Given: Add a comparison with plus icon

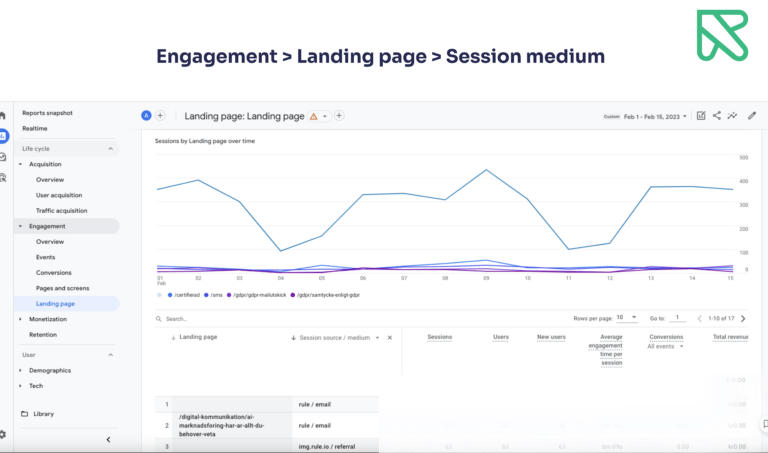Looking at the screenshot, I should [160, 116].
